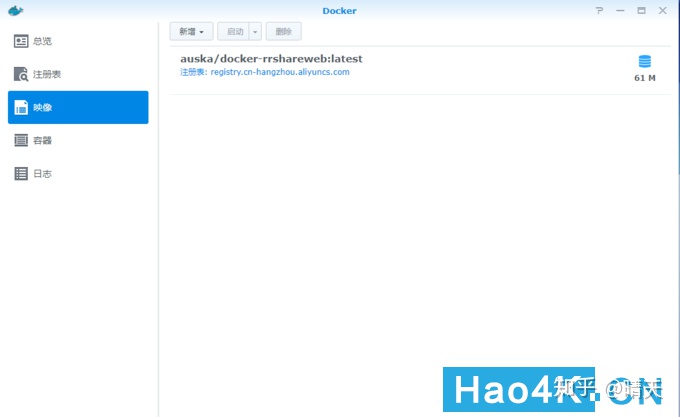Open the 新增 add dropdown button

point(191,32)
